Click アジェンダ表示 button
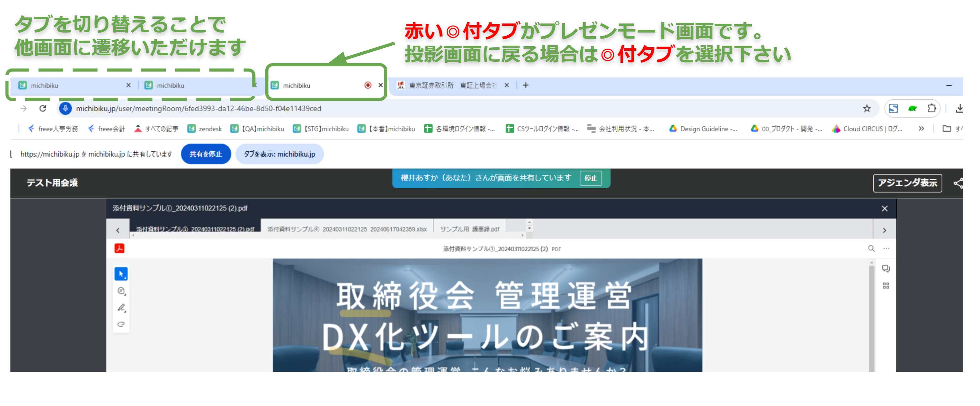The image size is (980, 406). coord(907,183)
